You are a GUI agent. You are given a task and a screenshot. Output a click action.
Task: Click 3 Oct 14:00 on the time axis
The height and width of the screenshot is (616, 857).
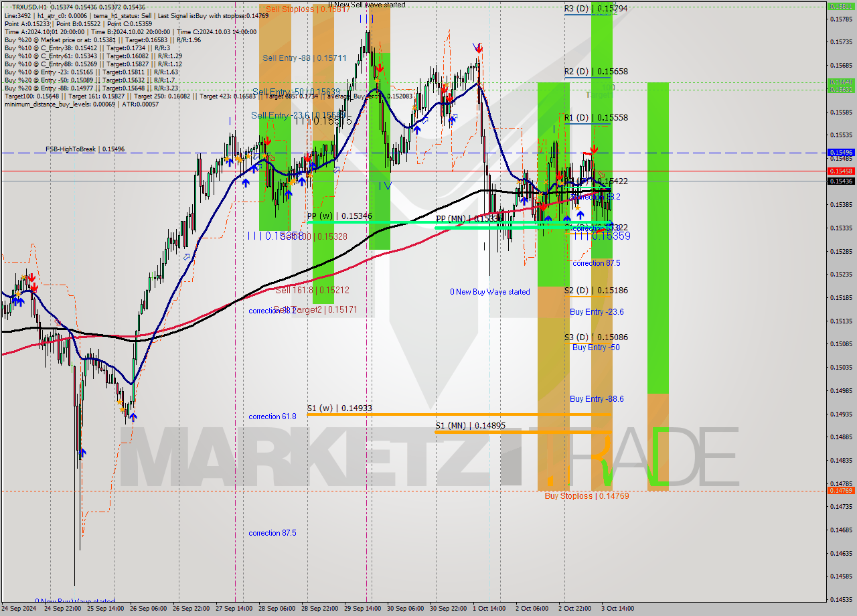(617, 609)
